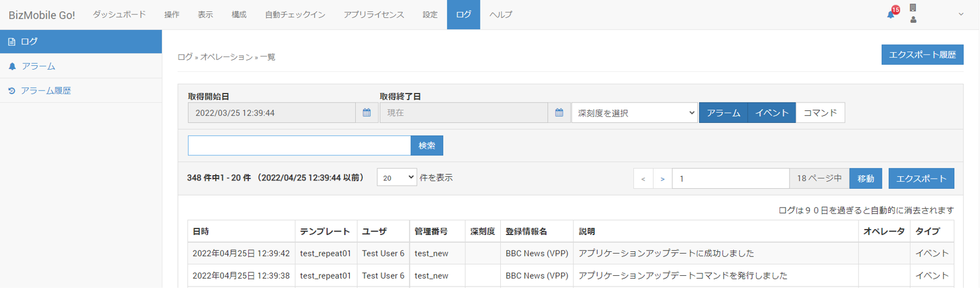The height and width of the screenshot is (289, 980).
Task: Toggle the アラーム filter button
Action: tap(723, 113)
